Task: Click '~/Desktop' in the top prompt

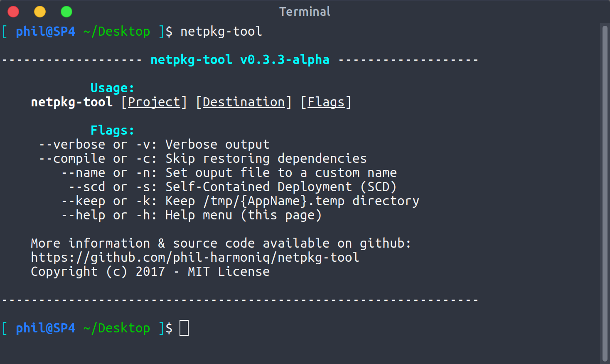Action: tap(117, 32)
